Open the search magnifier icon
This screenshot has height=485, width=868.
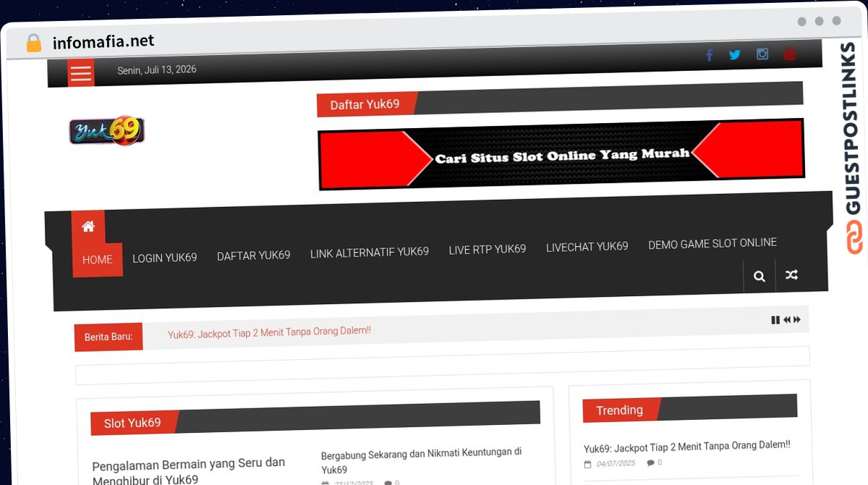(759, 276)
